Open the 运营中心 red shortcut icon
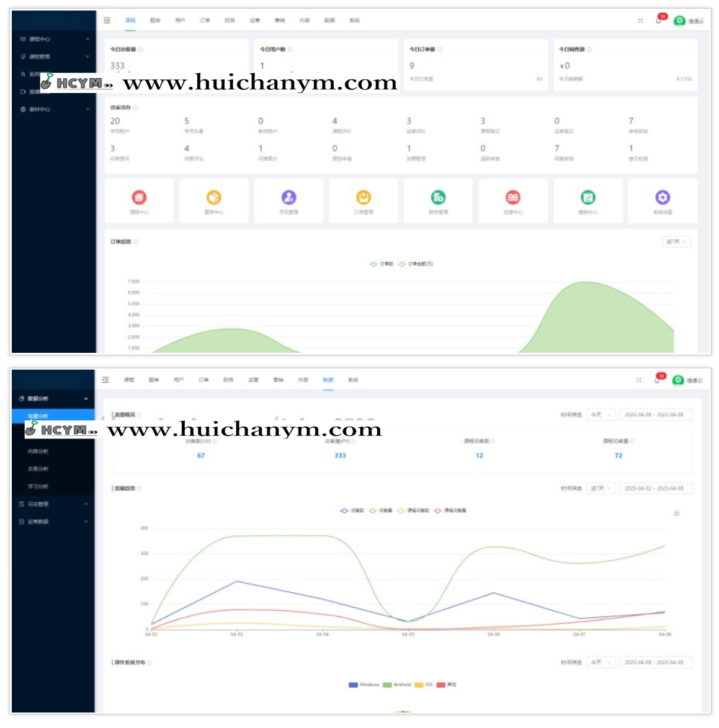719x728 pixels. pos(513,198)
